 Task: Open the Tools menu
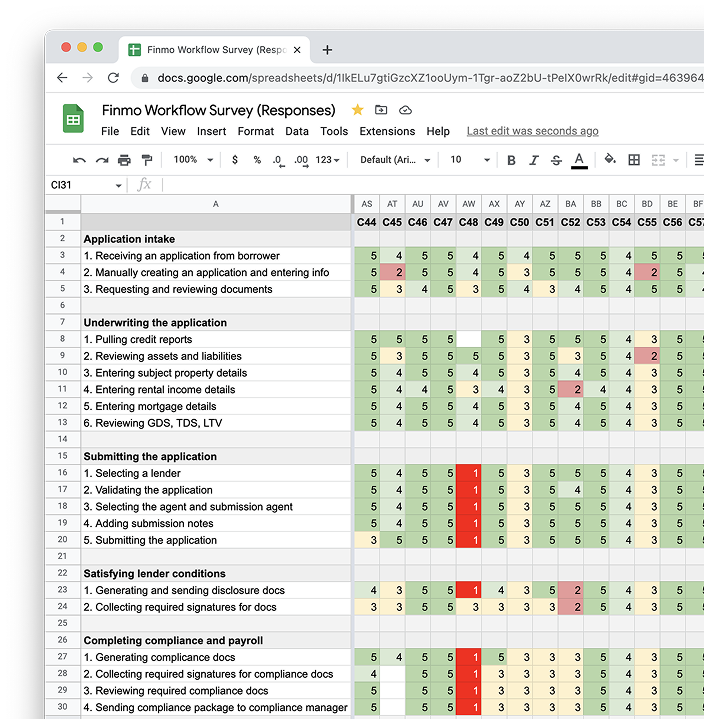334,131
